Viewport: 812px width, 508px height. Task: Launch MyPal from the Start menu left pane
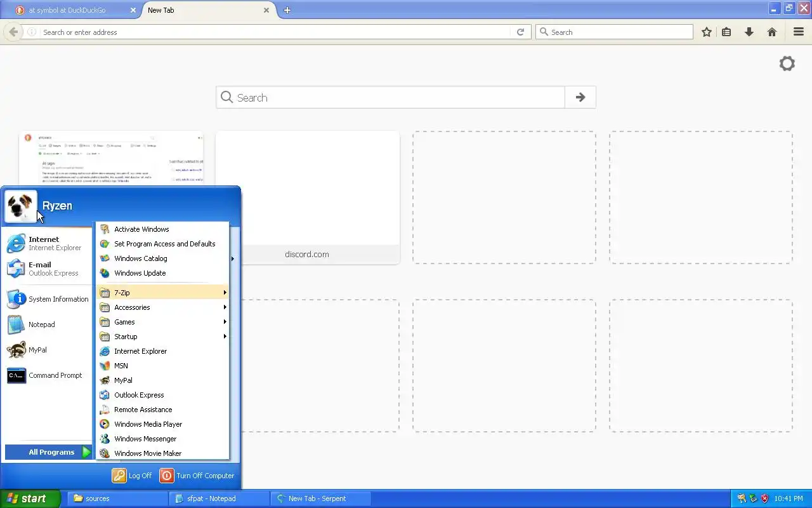click(x=48, y=350)
